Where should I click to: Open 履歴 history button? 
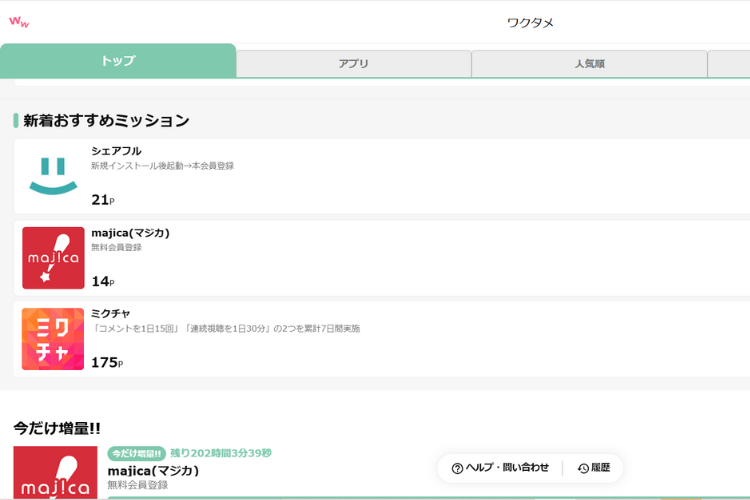(594, 468)
